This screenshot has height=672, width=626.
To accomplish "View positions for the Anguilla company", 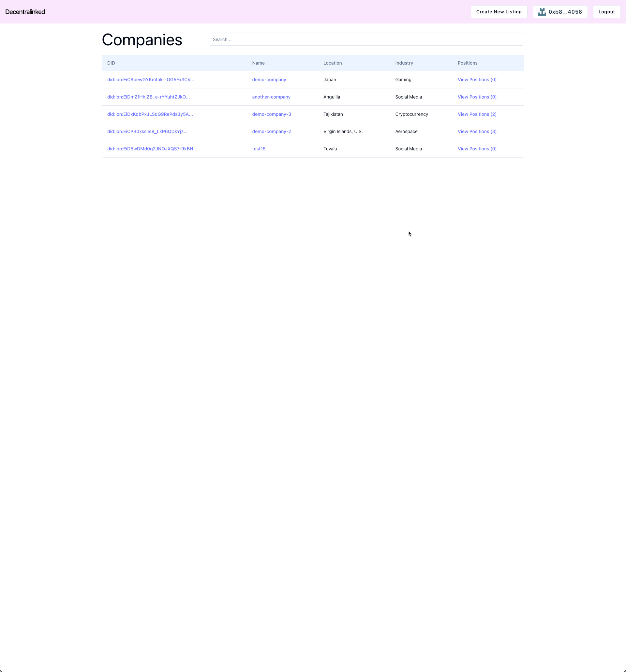I will (477, 97).
